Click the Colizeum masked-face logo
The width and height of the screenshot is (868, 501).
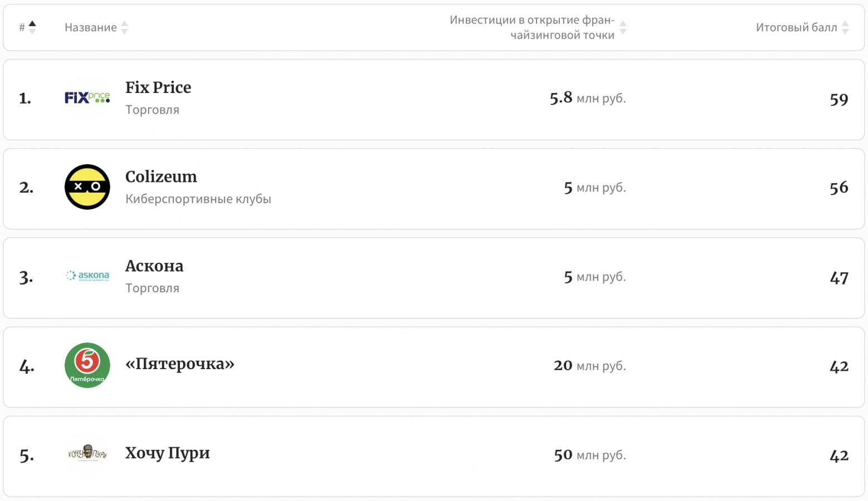click(x=87, y=187)
